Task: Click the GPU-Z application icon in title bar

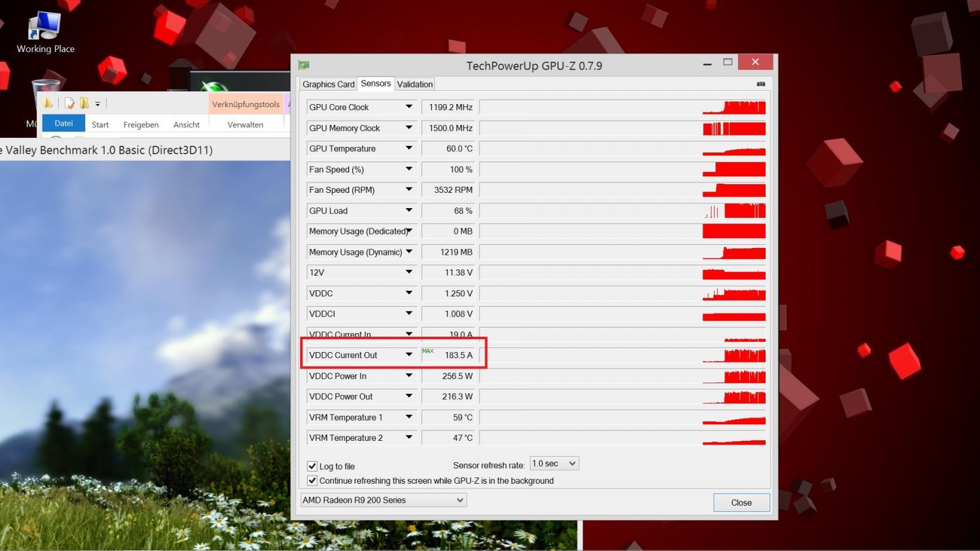Action: point(303,65)
